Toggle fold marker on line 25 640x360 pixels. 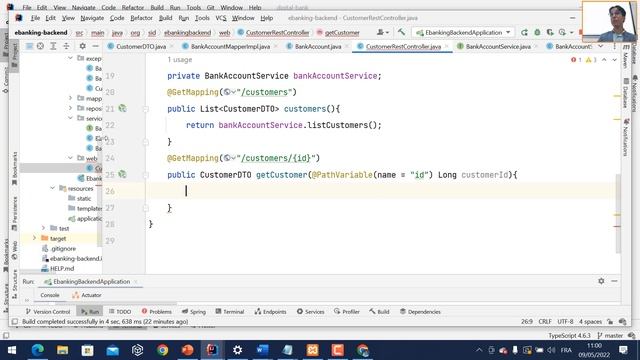(x=145, y=175)
